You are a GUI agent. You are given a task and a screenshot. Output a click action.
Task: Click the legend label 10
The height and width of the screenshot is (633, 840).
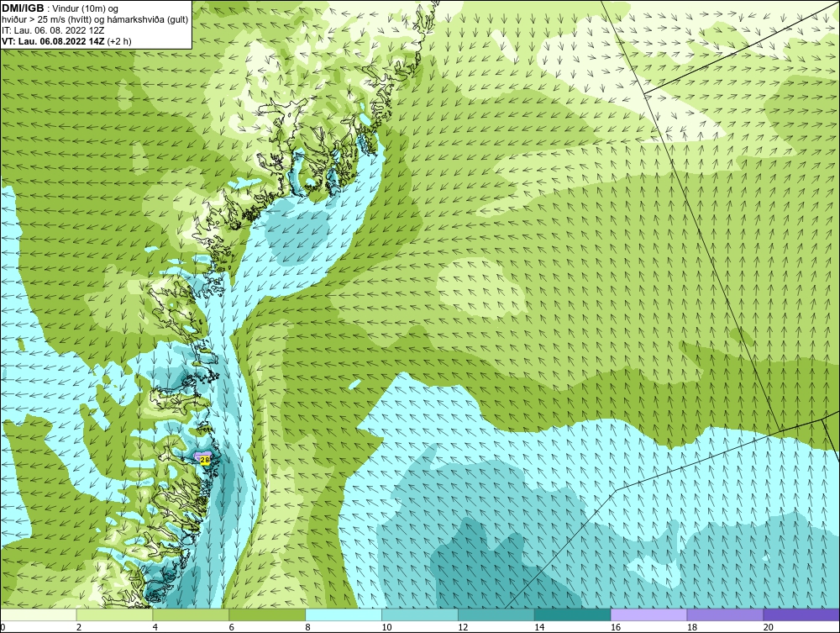click(x=386, y=627)
